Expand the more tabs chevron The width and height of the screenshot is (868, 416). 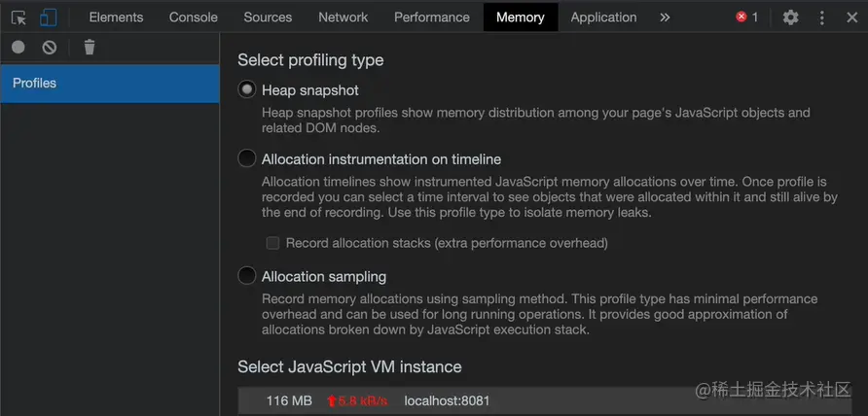point(665,17)
